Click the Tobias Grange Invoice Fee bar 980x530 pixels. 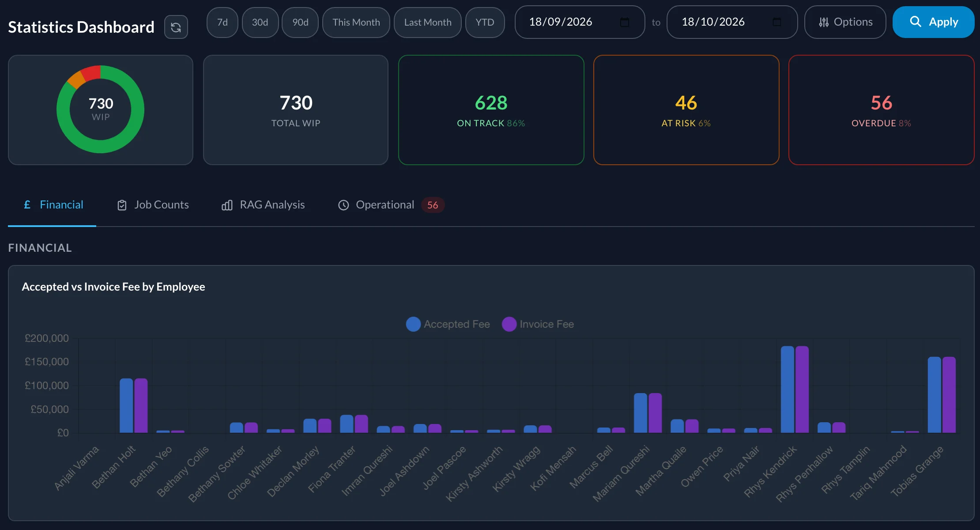[949, 395]
